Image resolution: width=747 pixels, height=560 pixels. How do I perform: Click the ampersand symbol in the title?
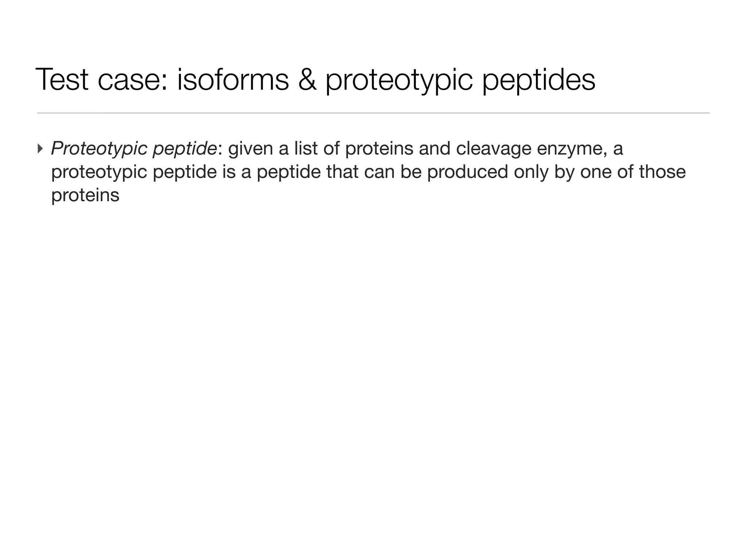(x=307, y=79)
